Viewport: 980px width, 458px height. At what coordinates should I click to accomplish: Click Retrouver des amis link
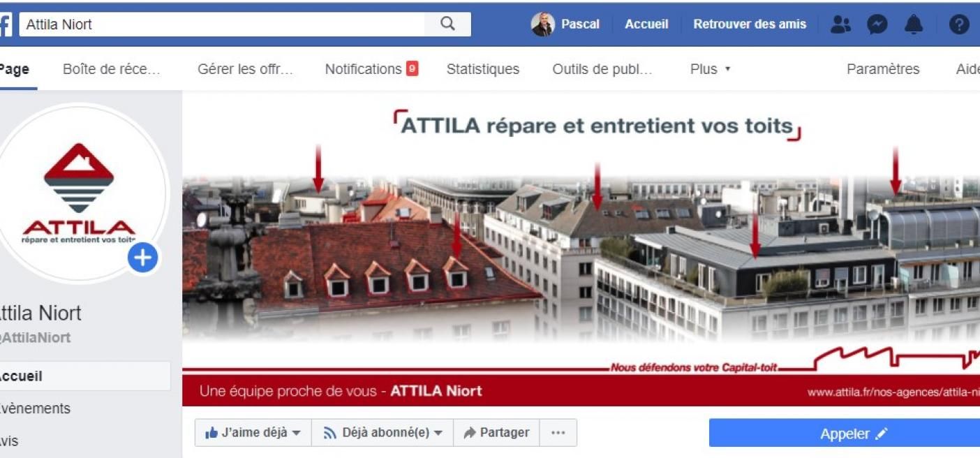750,24
